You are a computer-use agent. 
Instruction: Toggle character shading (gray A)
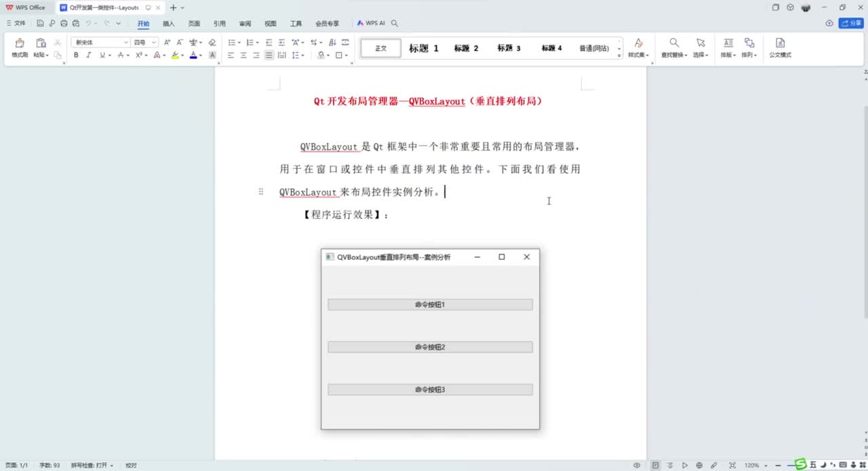[212, 55]
